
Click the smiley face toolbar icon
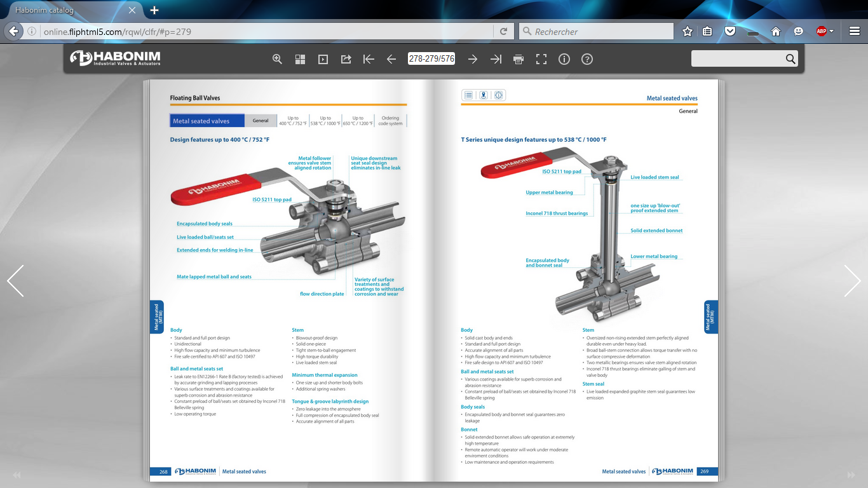pos(799,31)
